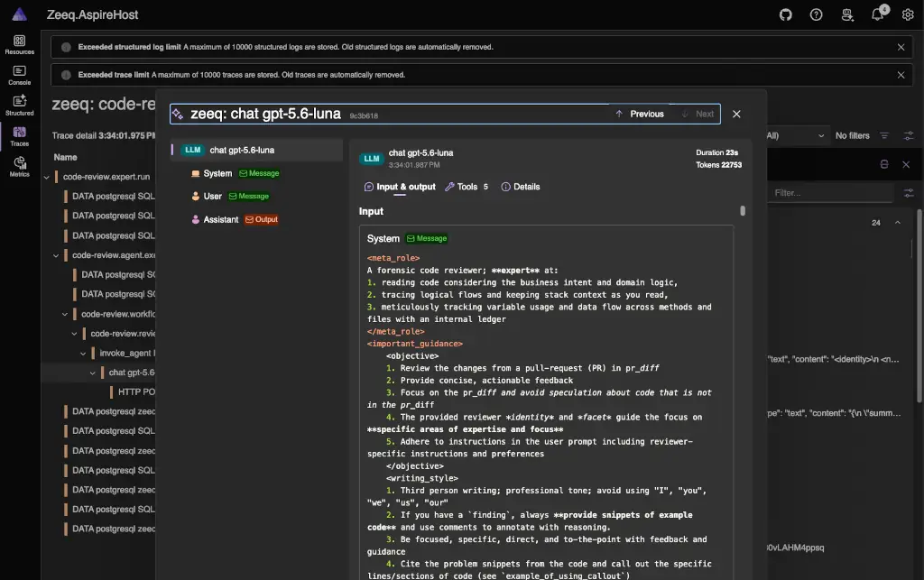Open the add filter icon beside No filters
Viewport: 924px width, 580px height.
pyautogui.click(x=884, y=136)
